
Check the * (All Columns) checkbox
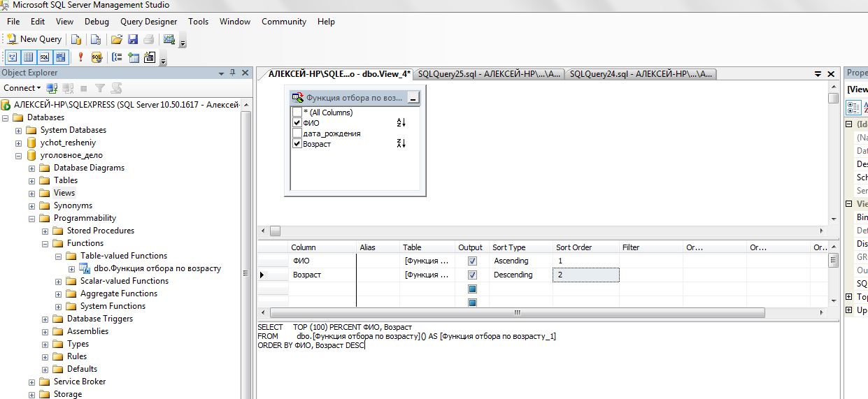pos(297,113)
